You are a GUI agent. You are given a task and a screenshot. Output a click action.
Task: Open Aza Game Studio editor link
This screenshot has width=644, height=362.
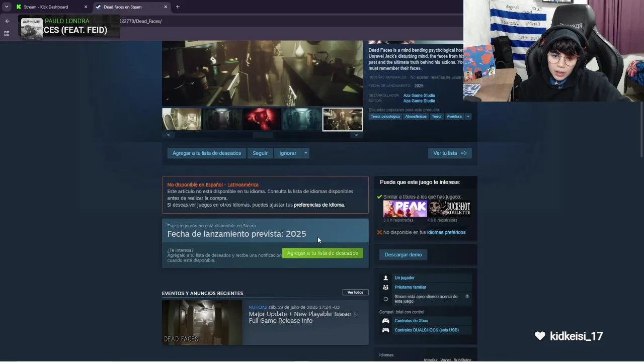[419, 101]
